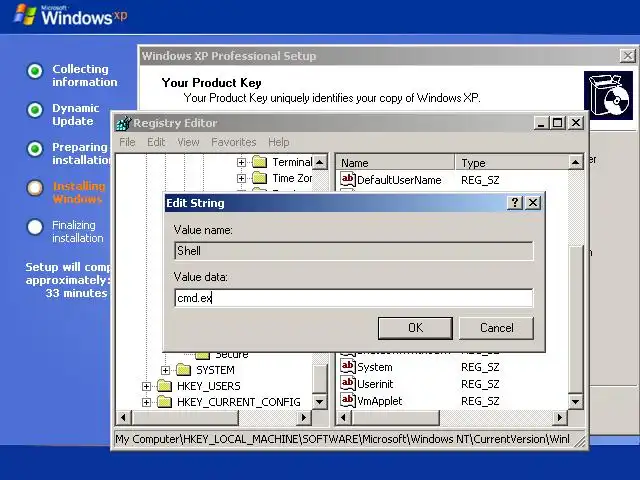This screenshot has width=640, height=480.
Task: Select the SYSTEM key label
Action: click(215, 370)
